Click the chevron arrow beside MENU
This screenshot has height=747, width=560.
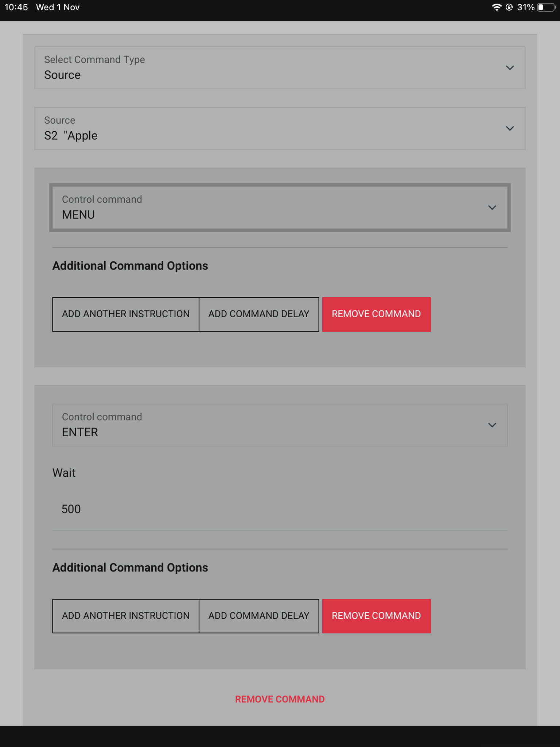click(492, 208)
